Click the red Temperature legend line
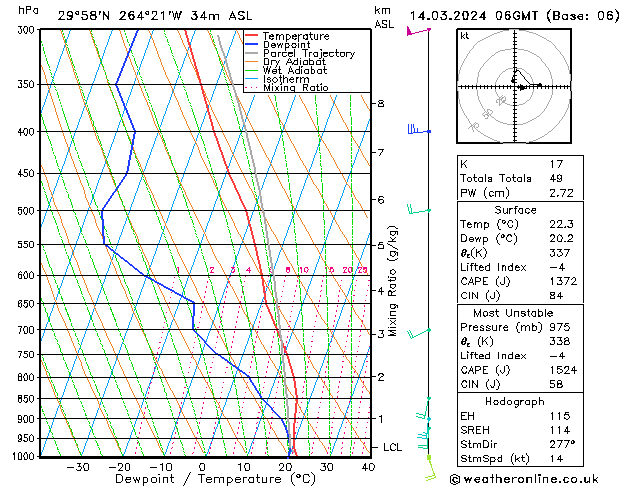This screenshot has width=629, height=486. [251, 36]
